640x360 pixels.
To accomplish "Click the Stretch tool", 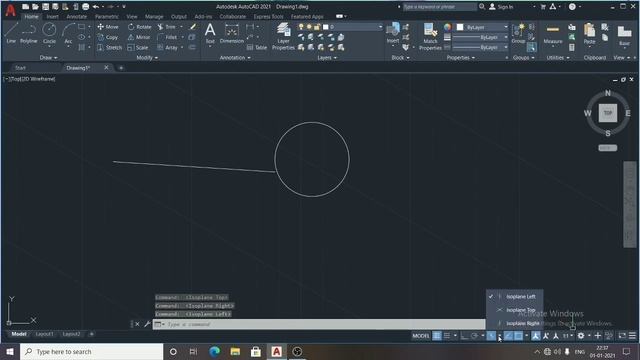I will [x=109, y=47].
